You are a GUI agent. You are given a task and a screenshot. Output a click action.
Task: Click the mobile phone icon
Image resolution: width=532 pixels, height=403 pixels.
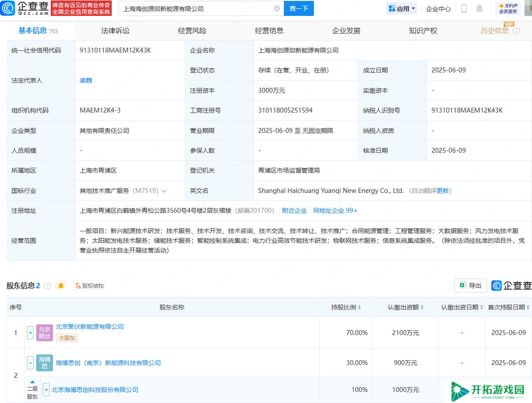tap(464, 8)
